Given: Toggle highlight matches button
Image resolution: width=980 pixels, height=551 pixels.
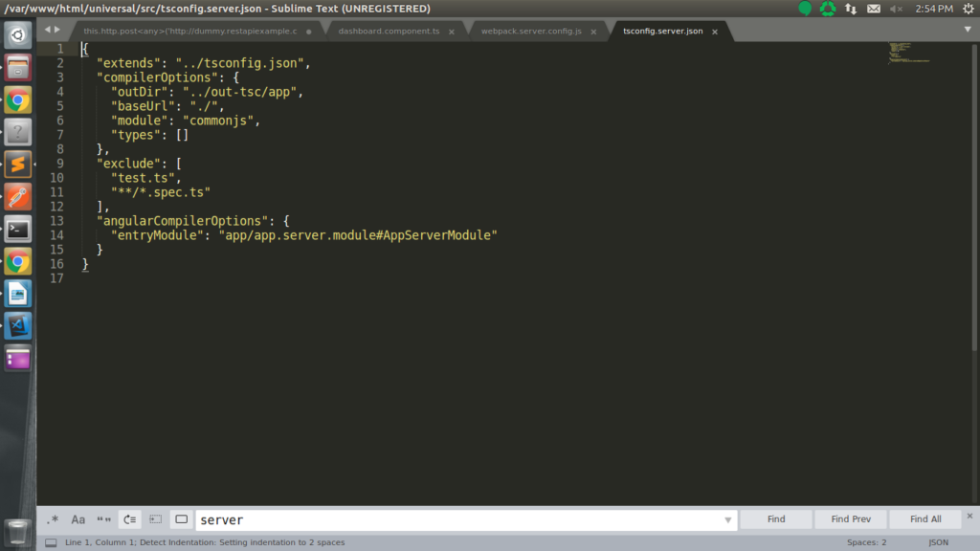Looking at the screenshot, I should point(180,519).
